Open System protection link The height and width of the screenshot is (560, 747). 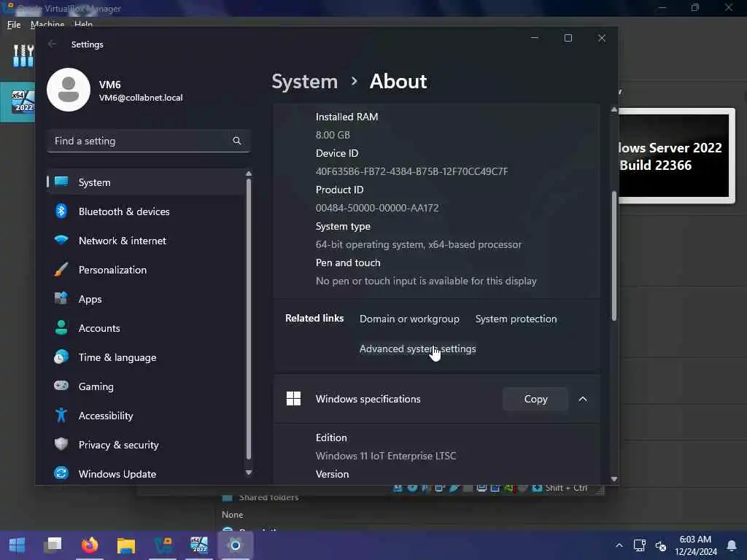point(516,319)
